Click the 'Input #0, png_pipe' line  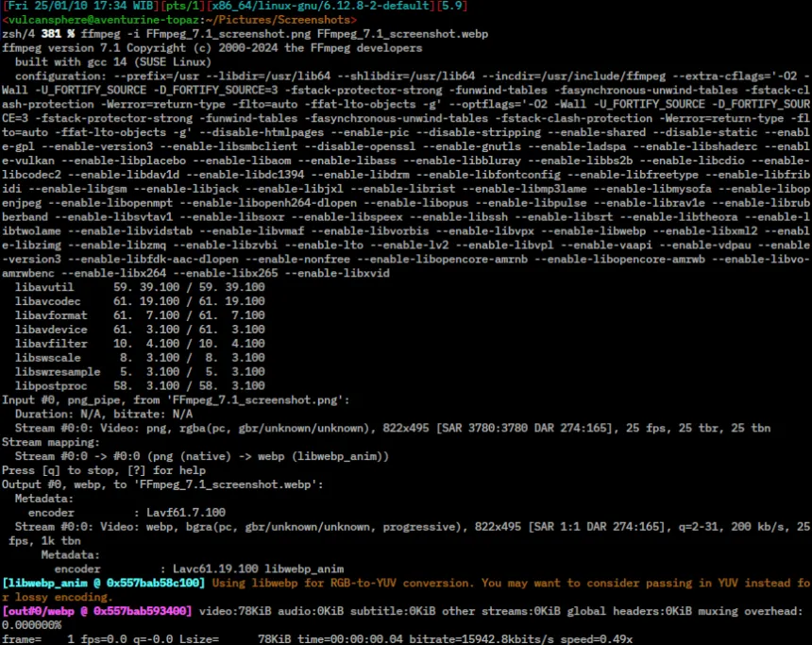179,399
